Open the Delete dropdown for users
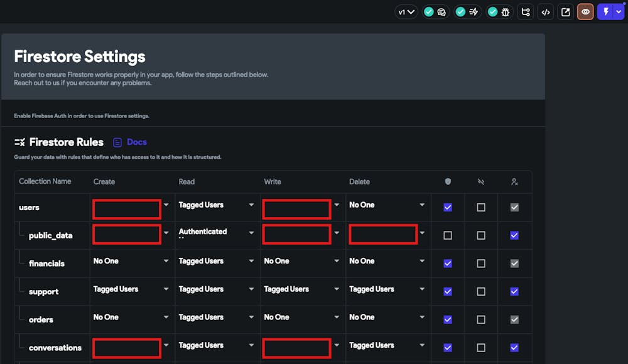 387,205
